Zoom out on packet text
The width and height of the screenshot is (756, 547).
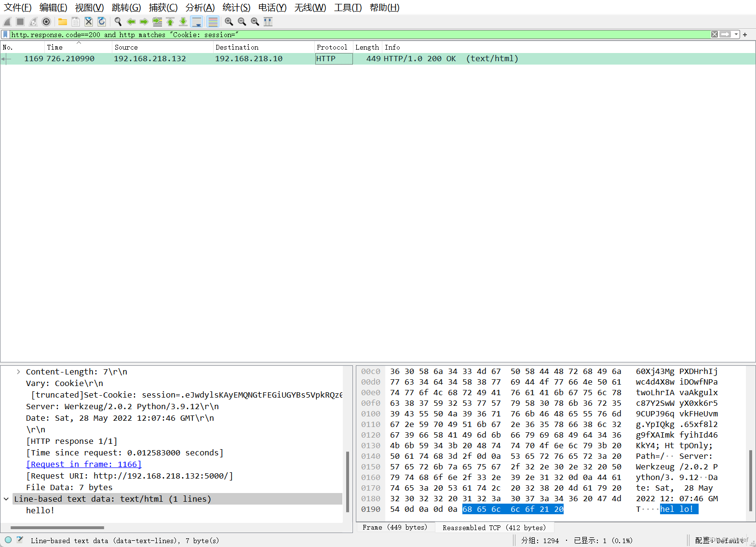coord(242,22)
